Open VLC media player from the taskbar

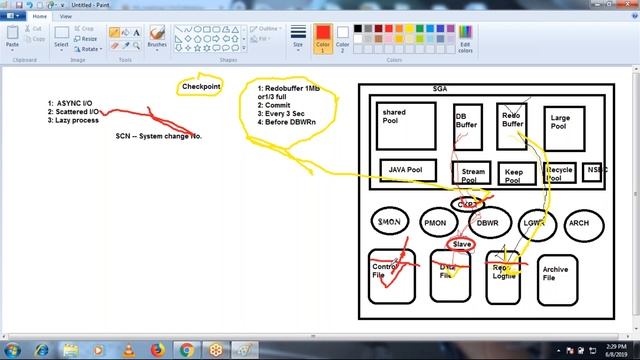[129, 350]
